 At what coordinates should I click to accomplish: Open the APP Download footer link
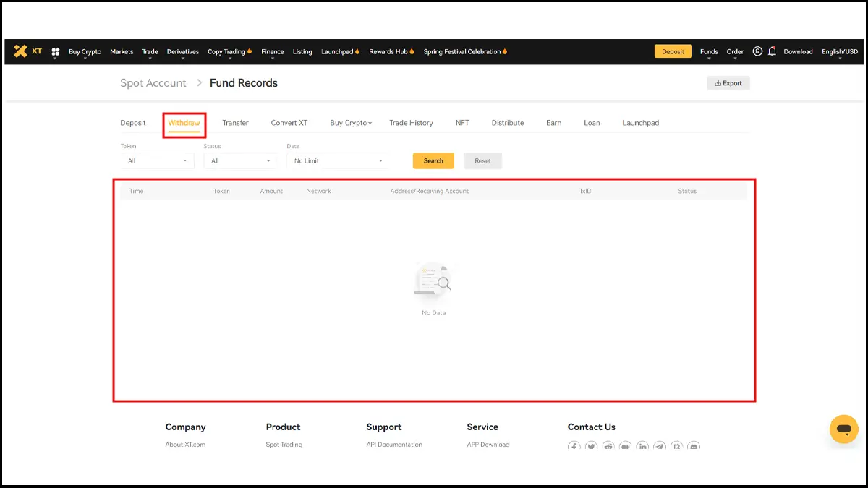[x=488, y=445]
